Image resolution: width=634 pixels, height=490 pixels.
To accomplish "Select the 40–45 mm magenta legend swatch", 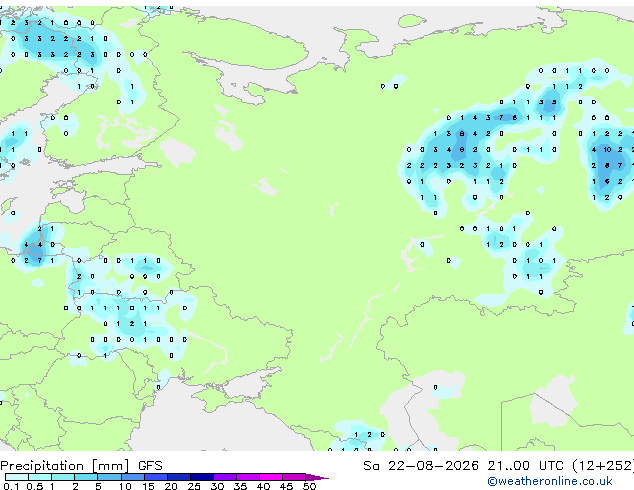I will point(271,477).
